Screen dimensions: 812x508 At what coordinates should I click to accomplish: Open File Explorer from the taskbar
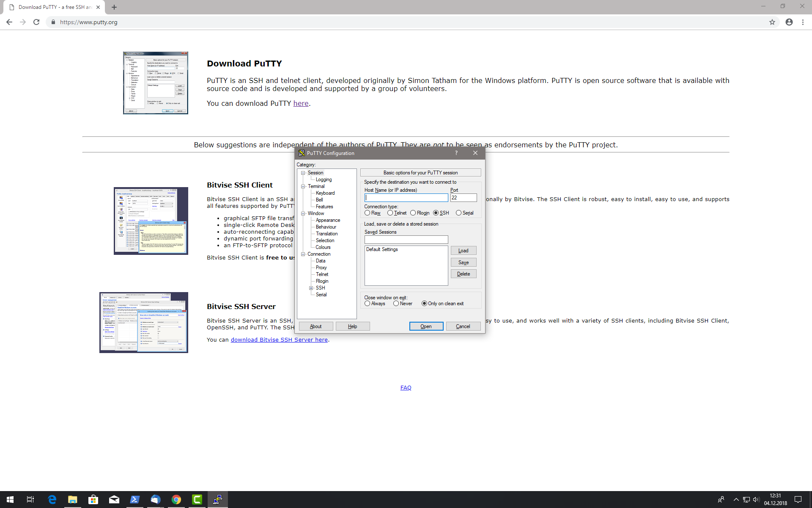point(73,500)
